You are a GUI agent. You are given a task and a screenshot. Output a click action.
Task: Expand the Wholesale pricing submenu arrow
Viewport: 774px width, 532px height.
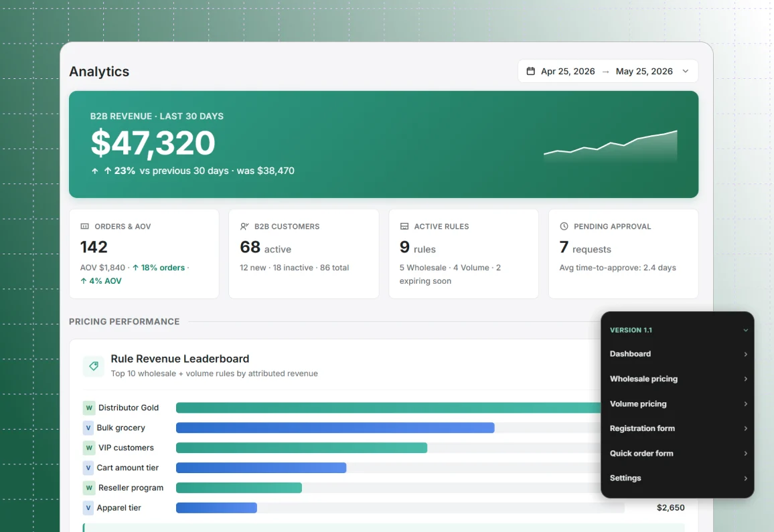point(745,379)
